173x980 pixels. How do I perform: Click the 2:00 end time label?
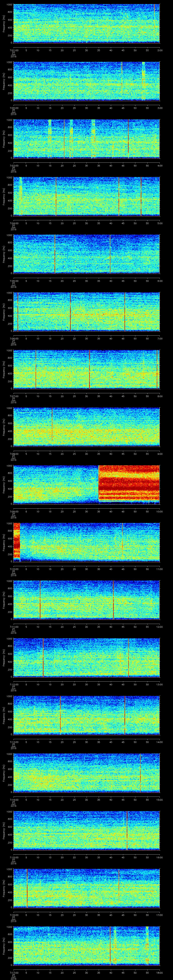point(160,50)
